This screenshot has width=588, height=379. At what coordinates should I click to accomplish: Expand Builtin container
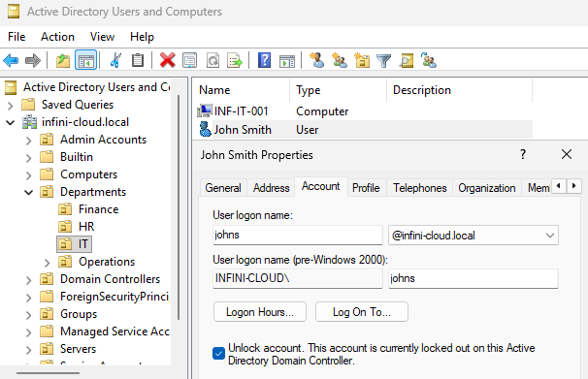click(x=28, y=158)
